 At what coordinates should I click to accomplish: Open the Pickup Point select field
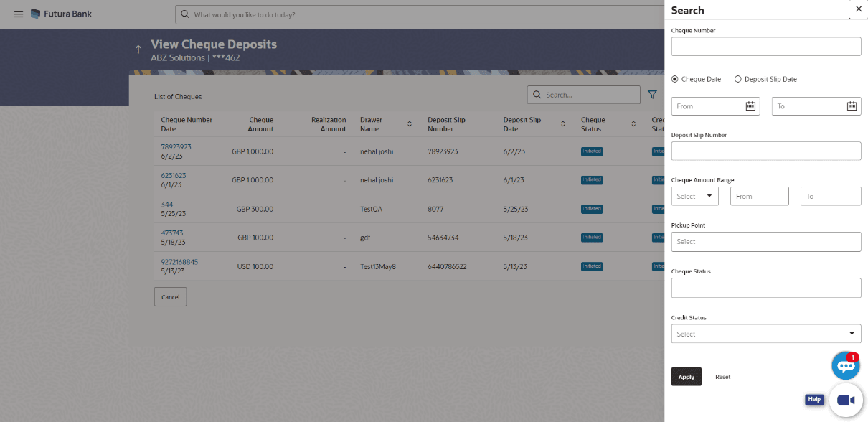click(x=766, y=242)
